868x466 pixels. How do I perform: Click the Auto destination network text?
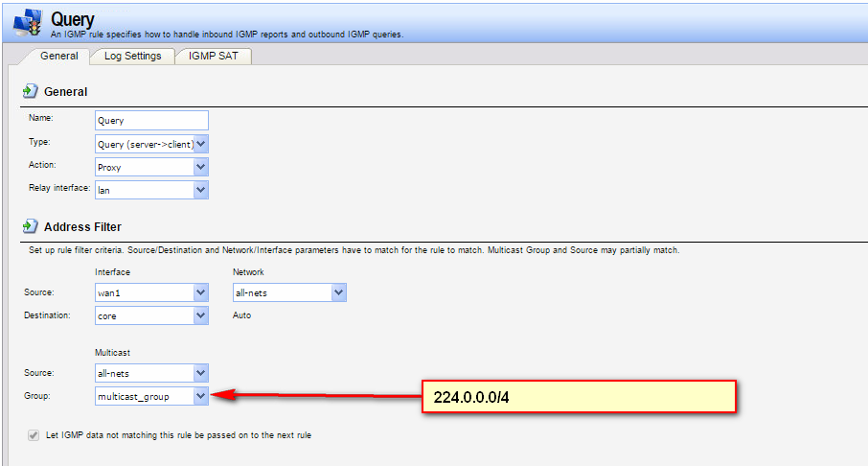pyautogui.click(x=242, y=315)
